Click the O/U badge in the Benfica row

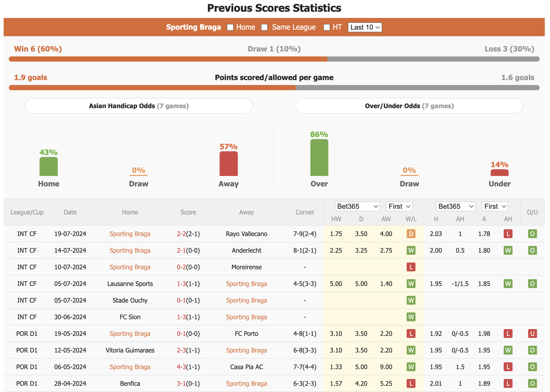(533, 383)
